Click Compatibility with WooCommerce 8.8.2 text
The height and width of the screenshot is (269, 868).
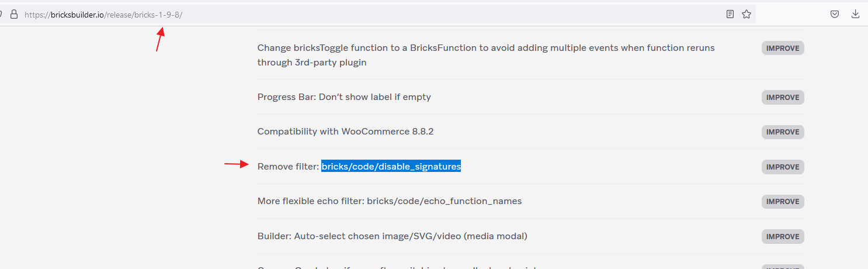coord(345,132)
